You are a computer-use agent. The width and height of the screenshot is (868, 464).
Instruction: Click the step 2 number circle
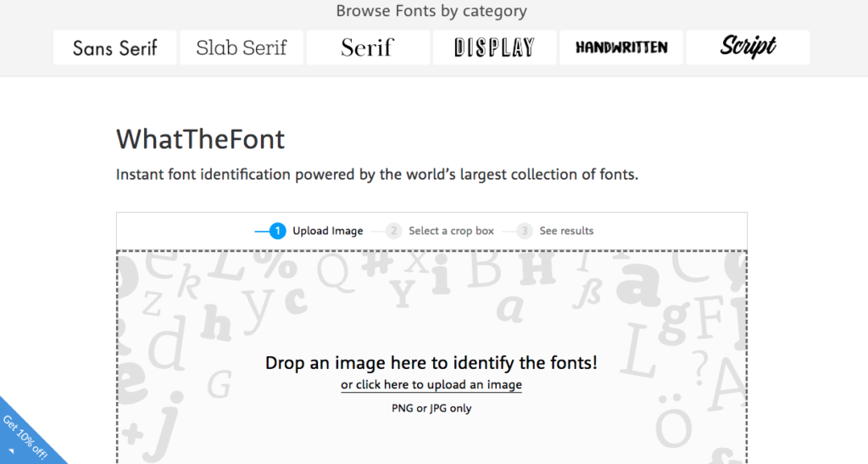coord(393,231)
